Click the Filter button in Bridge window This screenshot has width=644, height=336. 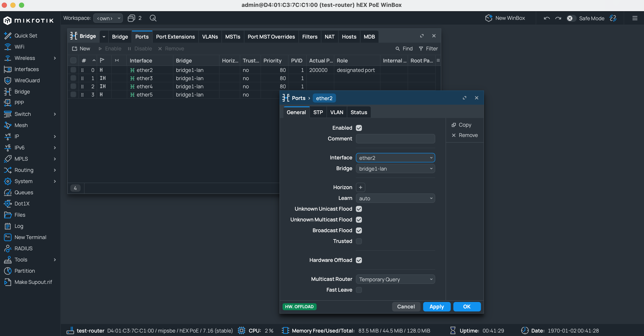428,49
